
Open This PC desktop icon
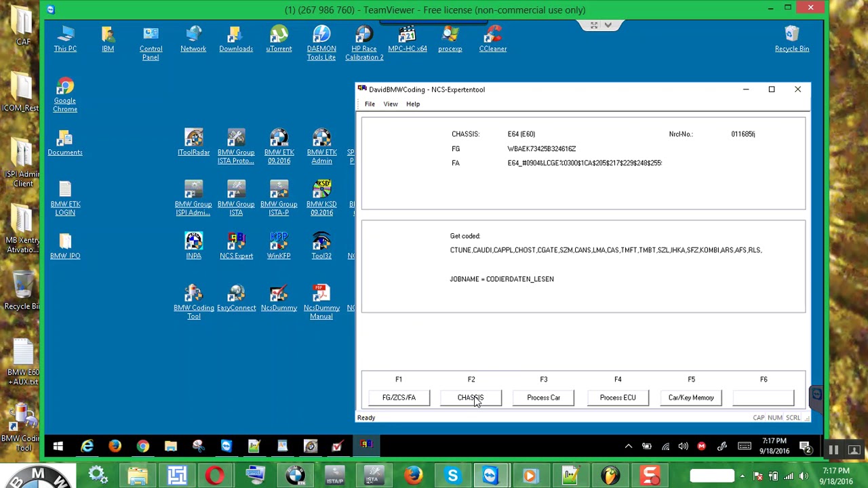[65, 39]
